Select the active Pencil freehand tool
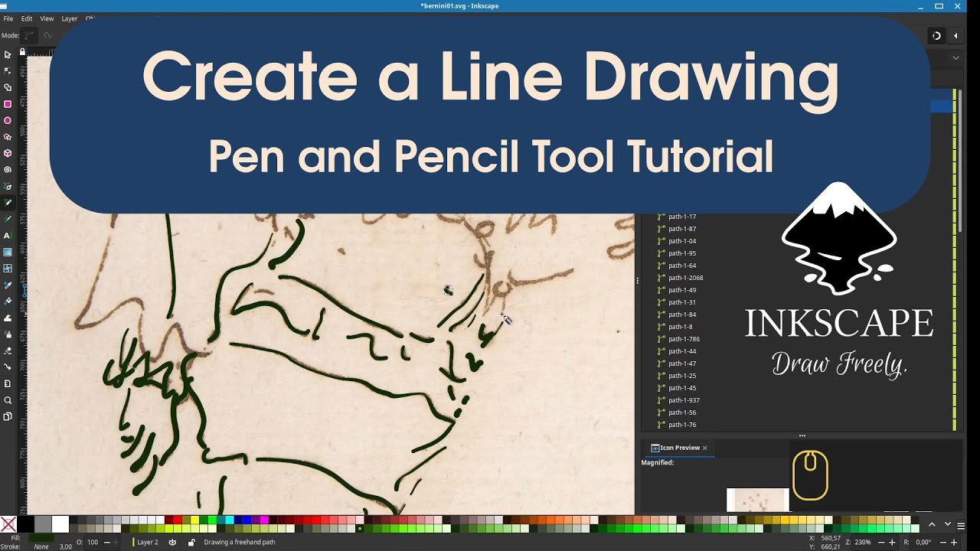Screen dimensions: 980x551 point(8,203)
